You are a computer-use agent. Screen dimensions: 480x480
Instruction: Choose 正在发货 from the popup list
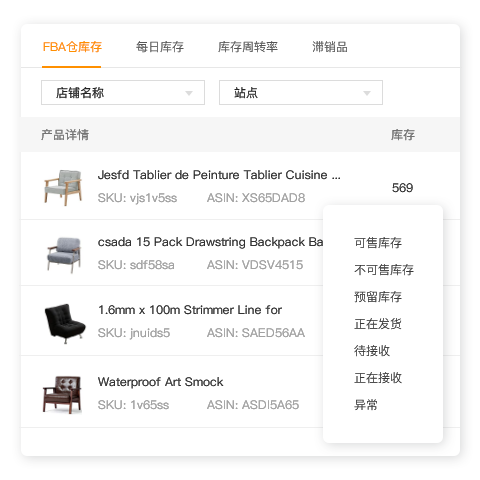click(378, 324)
